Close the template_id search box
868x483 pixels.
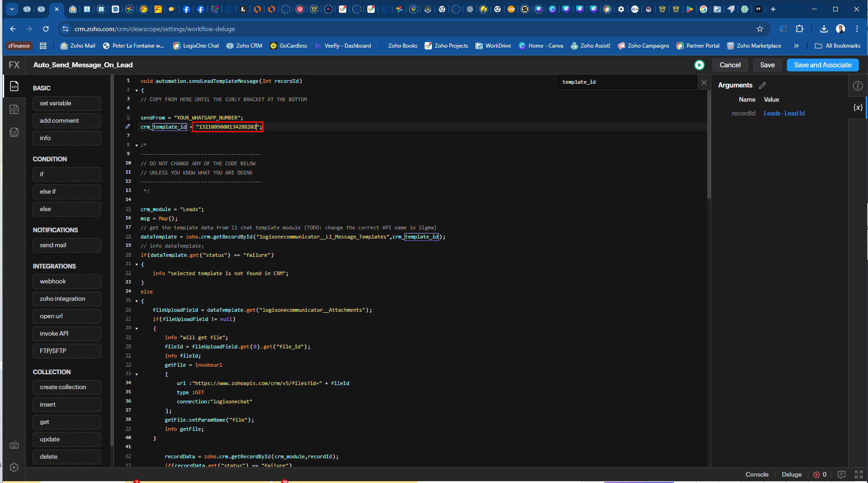click(x=704, y=82)
